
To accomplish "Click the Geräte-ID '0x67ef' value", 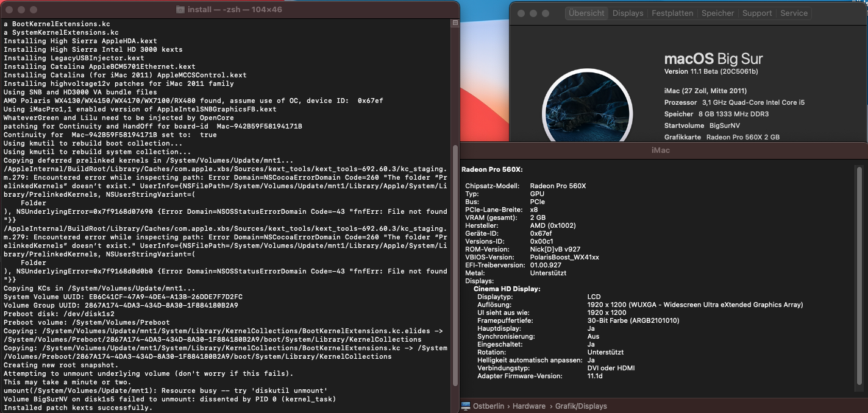I will point(541,233).
